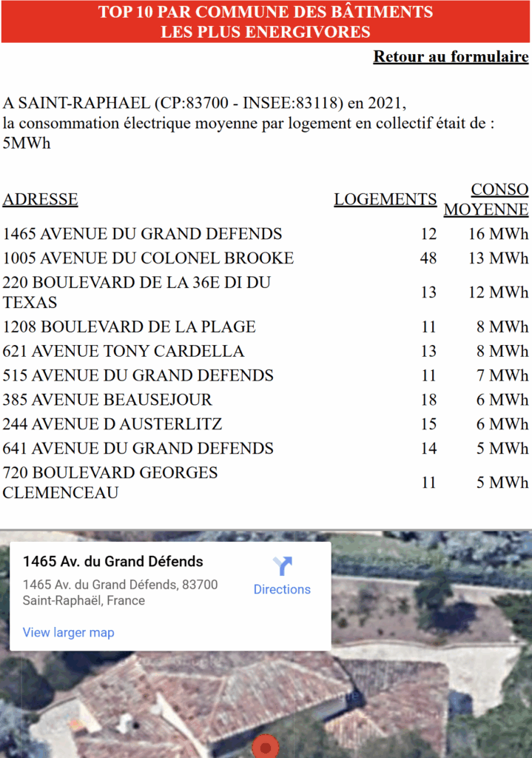Click the 14 logements value
The image size is (532, 758).
point(428,448)
